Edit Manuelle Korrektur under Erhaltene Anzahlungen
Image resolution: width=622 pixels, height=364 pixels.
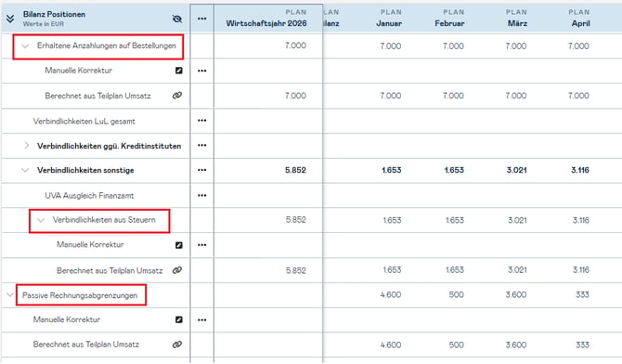coord(179,71)
